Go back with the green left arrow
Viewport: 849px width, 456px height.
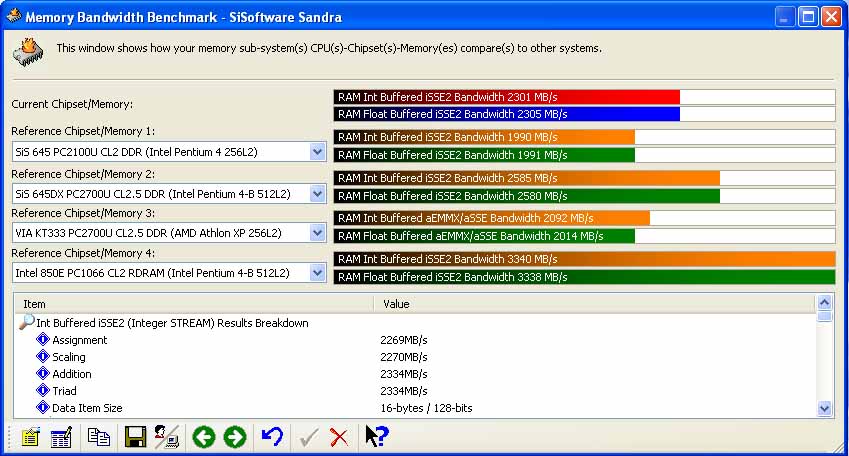click(x=204, y=437)
